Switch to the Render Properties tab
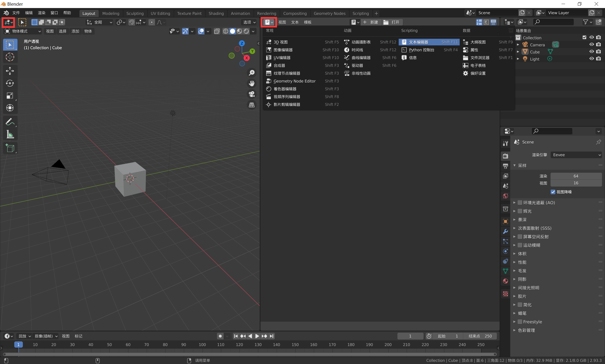 coord(505,156)
